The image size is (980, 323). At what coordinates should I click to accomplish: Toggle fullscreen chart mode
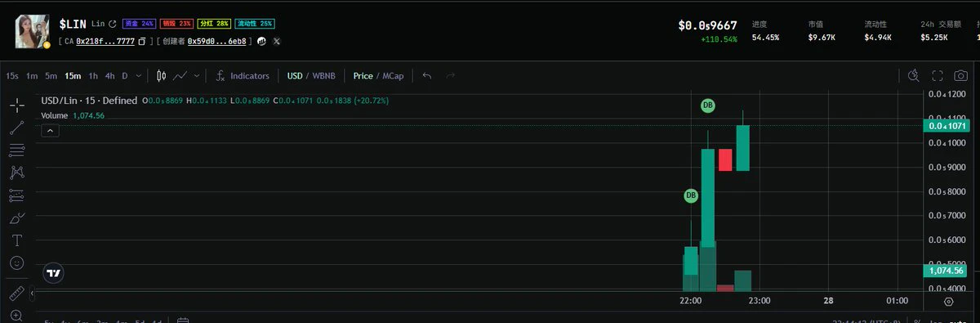pyautogui.click(x=938, y=76)
